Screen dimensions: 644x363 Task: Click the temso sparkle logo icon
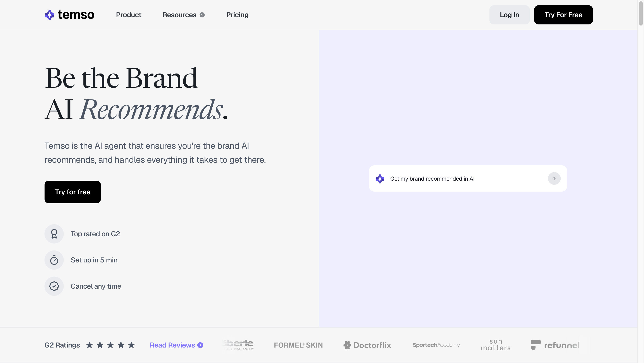[x=49, y=14]
